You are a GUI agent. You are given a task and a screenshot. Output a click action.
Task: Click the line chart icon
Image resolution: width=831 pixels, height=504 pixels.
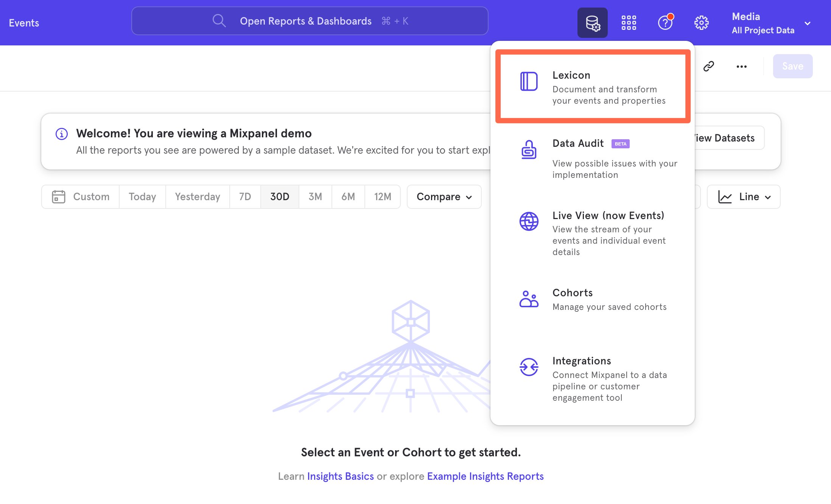click(725, 197)
